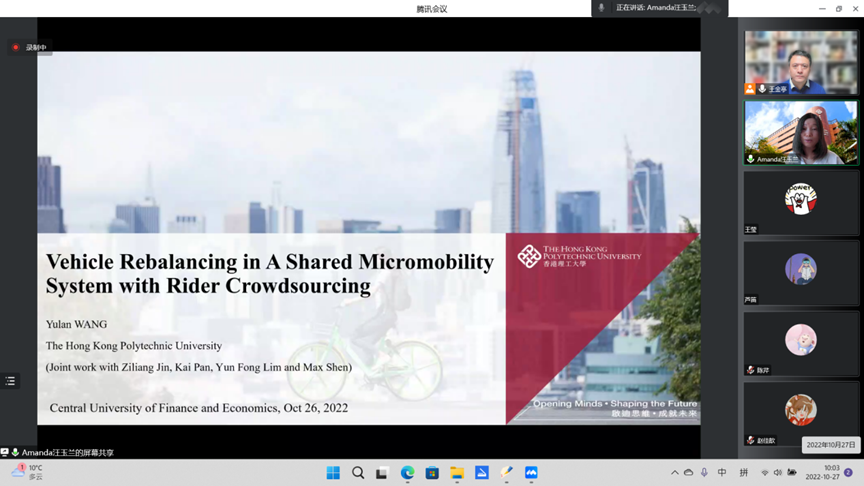Launch Microsoft Edge from taskbar
The width and height of the screenshot is (864, 486).
tap(408, 473)
